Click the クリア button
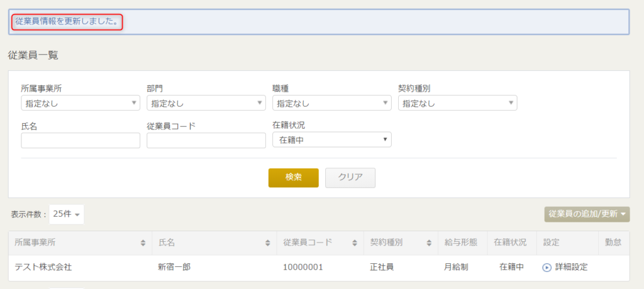644x289 pixels. point(350,178)
